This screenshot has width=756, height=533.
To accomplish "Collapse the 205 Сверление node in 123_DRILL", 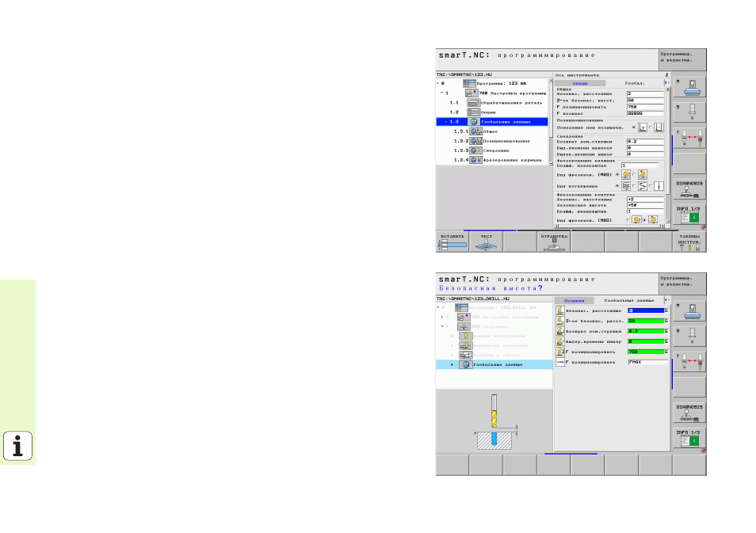I will tap(441, 326).
